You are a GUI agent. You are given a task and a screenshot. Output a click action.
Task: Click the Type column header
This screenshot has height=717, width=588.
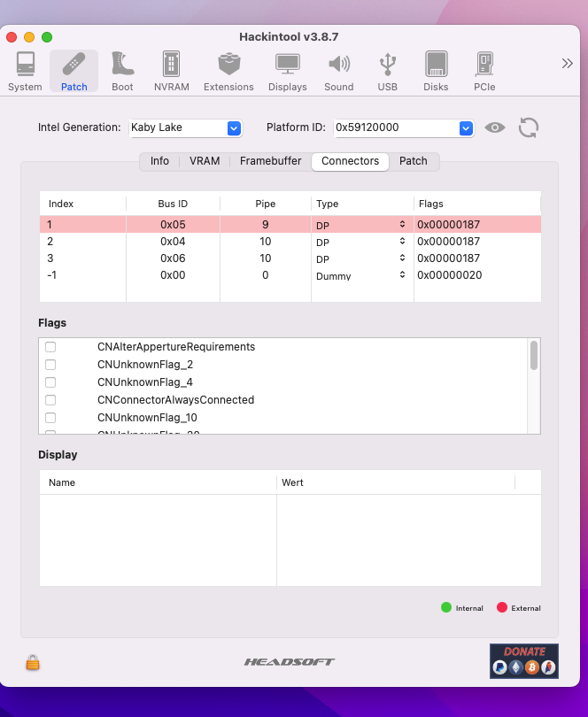[x=362, y=204]
